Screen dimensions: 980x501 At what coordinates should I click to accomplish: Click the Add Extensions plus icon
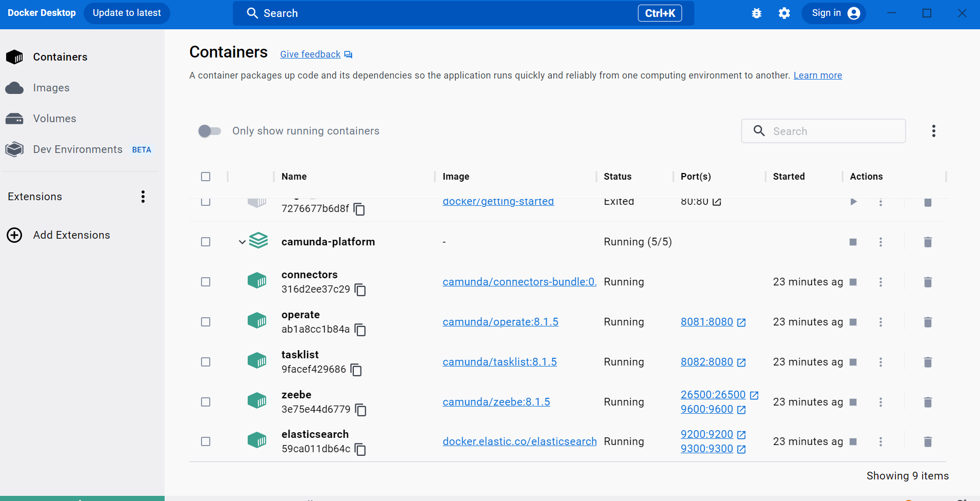[x=14, y=235]
